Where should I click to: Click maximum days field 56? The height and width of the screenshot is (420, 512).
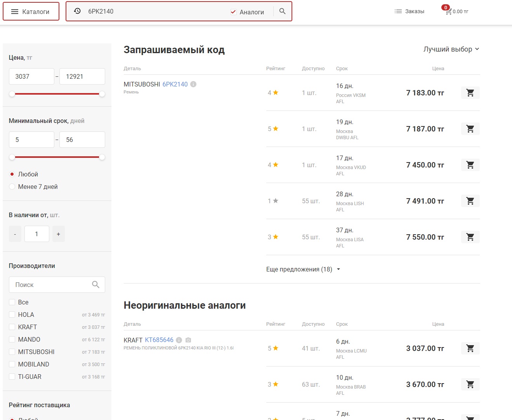(x=82, y=140)
